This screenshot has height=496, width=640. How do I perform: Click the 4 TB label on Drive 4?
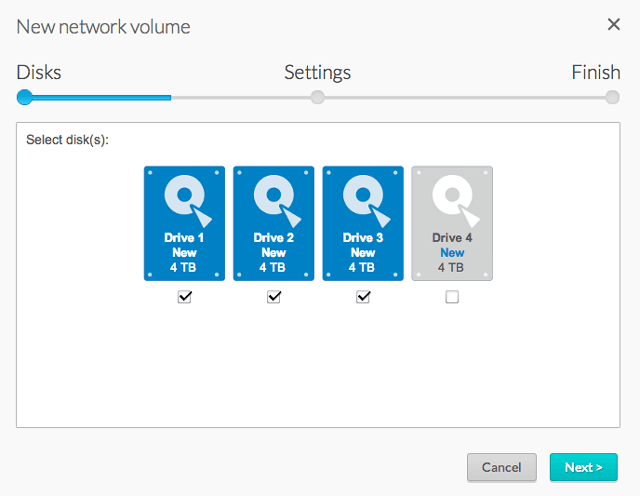(x=451, y=267)
